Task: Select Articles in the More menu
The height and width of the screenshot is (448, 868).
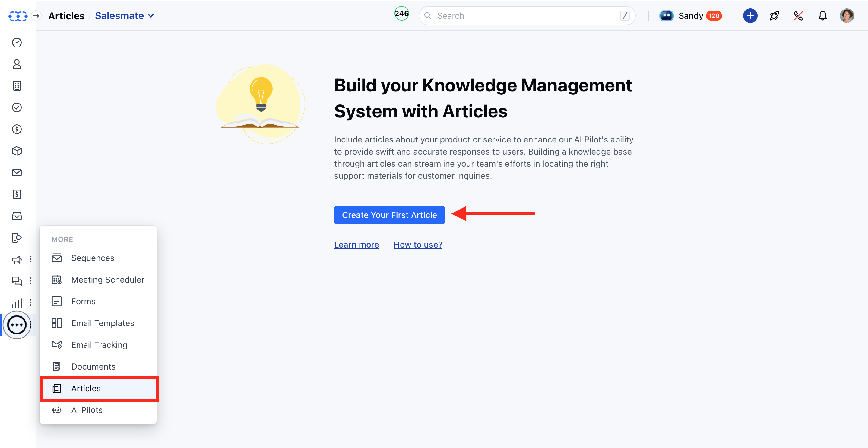Action: (x=98, y=388)
